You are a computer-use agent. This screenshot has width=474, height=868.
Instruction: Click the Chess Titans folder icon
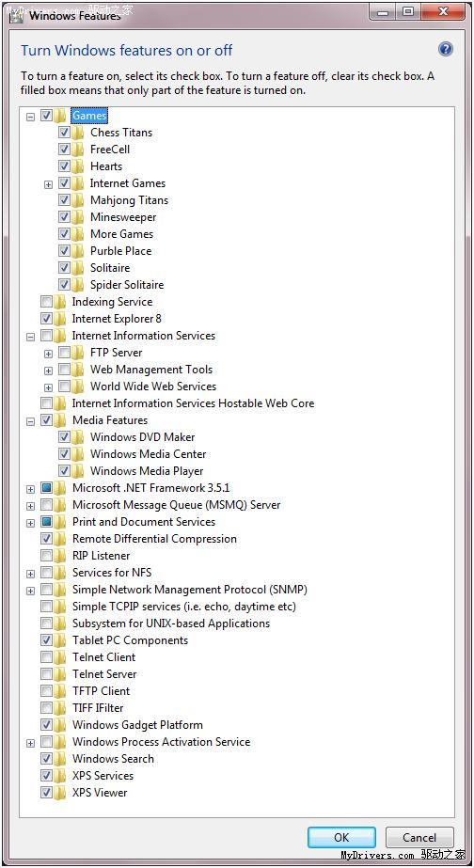click(78, 133)
